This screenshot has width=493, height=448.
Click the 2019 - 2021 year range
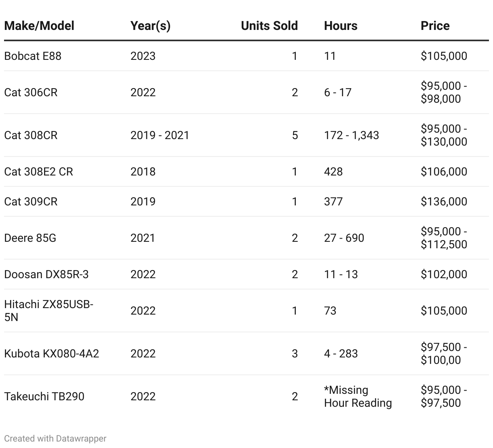(160, 135)
